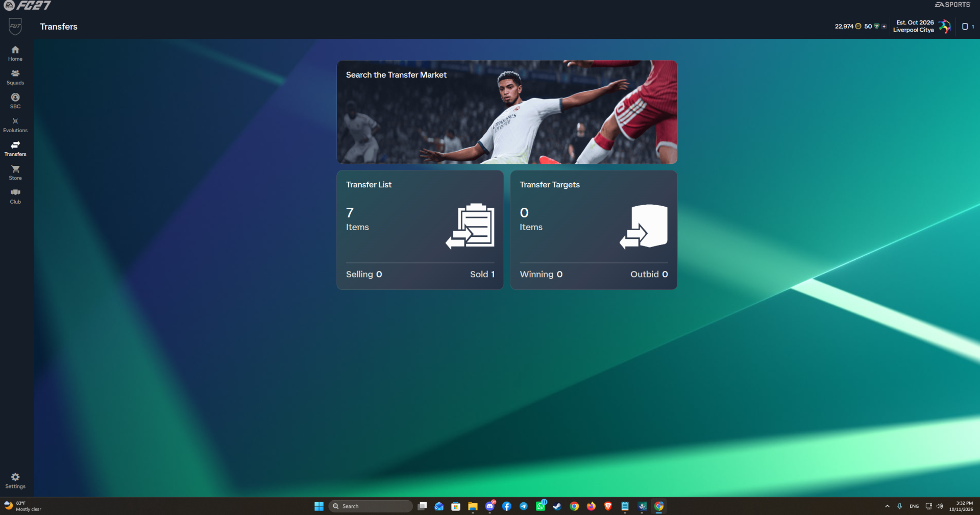Open Discord from the taskbar
The width and height of the screenshot is (980, 515).
tap(490, 506)
